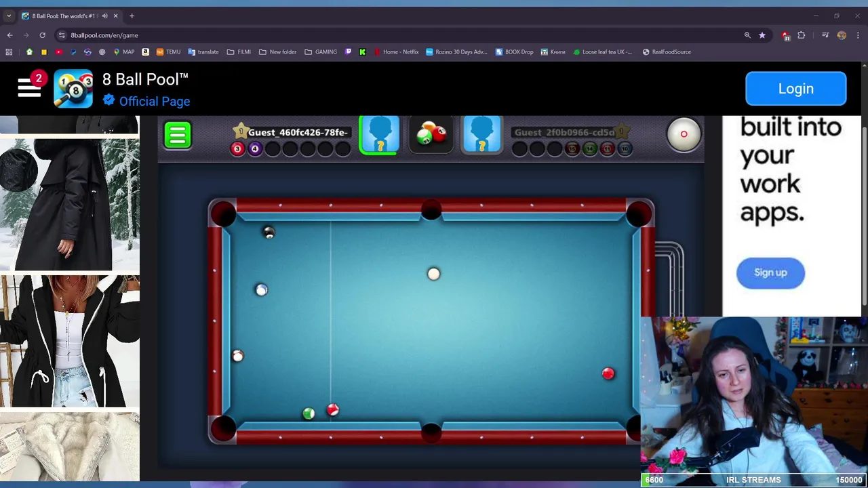Click remaining red 3 ball indicator
The image size is (868, 488).
237,149
